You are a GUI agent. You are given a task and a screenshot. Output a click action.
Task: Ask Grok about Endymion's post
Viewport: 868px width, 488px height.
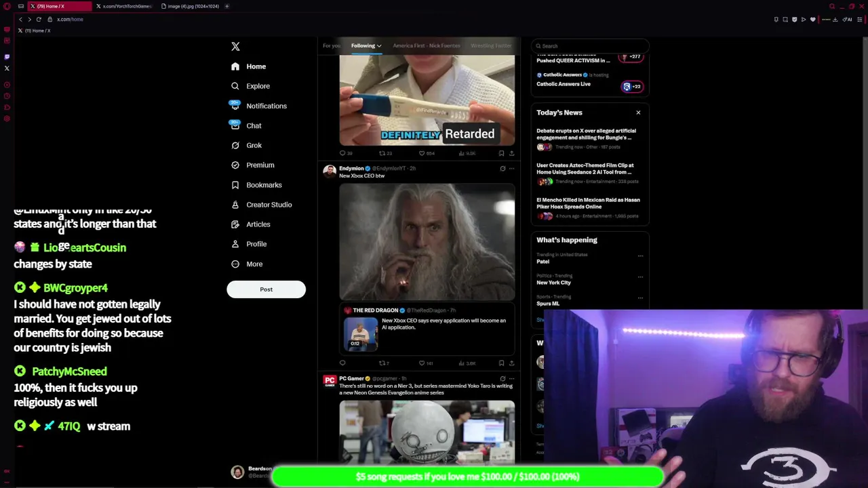(502, 168)
